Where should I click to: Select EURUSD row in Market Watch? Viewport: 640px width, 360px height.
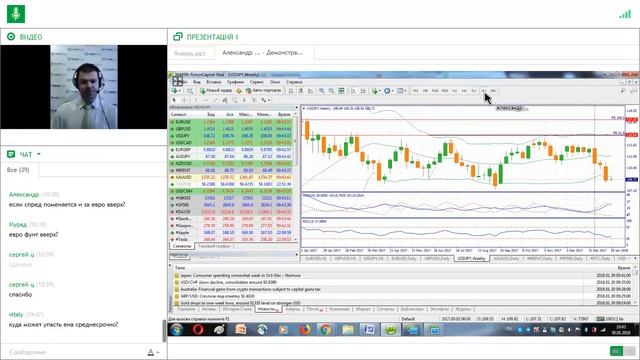(231, 122)
